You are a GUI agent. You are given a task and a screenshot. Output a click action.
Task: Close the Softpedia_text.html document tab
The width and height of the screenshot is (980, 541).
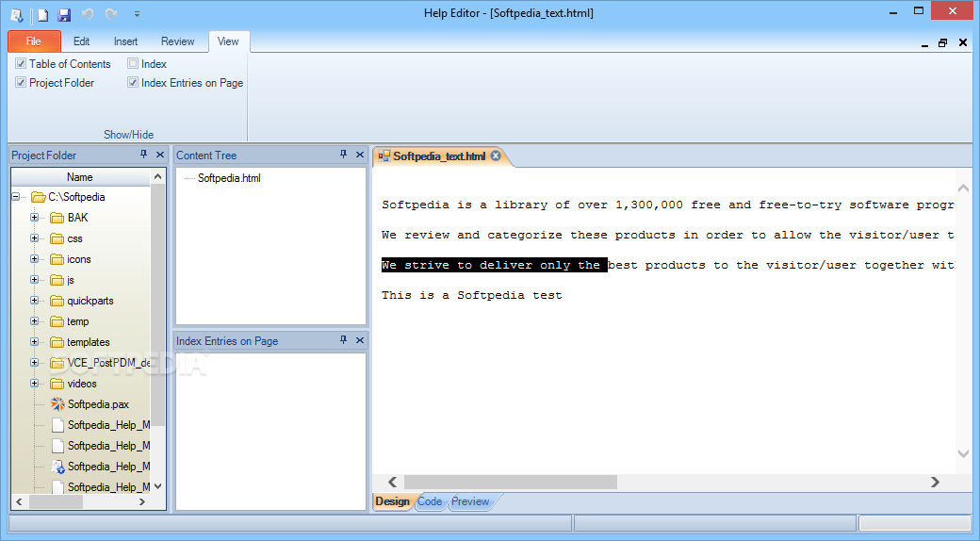point(496,156)
